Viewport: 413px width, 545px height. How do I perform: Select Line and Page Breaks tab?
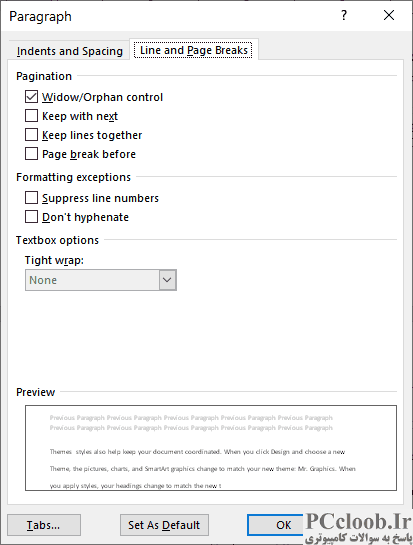point(194,50)
